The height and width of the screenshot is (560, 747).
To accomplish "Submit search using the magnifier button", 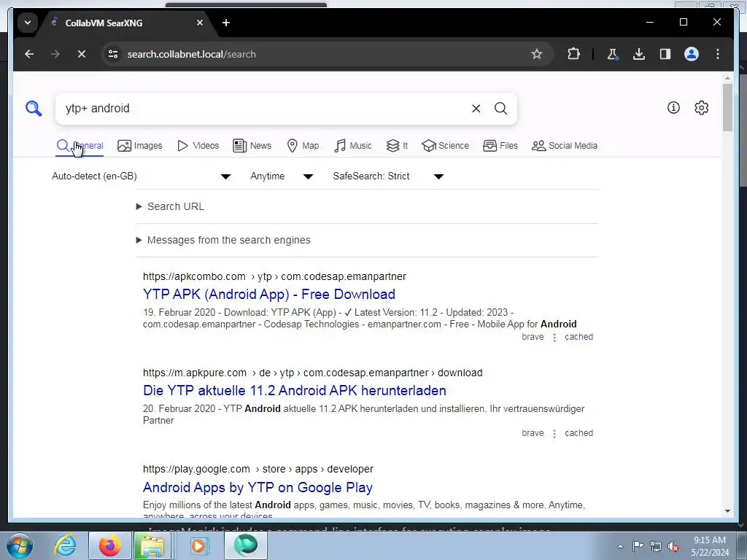I will (500, 109).
